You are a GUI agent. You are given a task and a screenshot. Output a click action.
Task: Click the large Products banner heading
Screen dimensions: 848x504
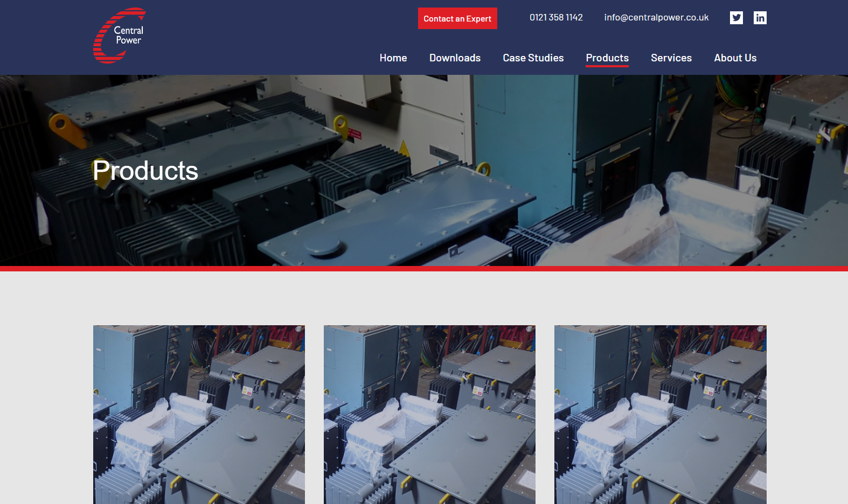[145, 171]
